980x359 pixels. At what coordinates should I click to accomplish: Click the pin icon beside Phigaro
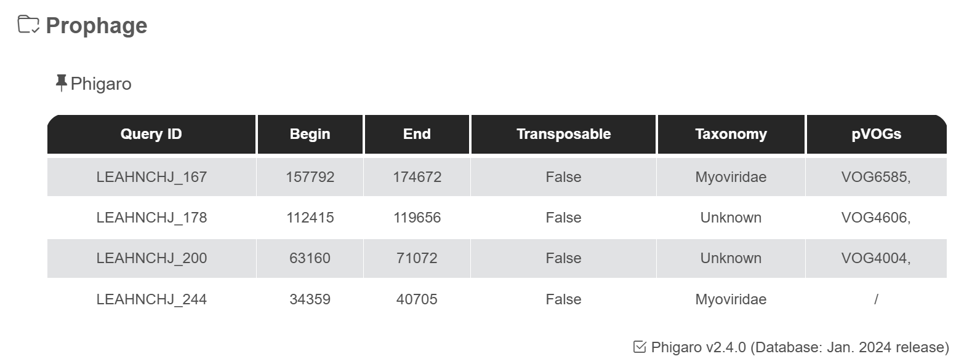pos(61,83)
